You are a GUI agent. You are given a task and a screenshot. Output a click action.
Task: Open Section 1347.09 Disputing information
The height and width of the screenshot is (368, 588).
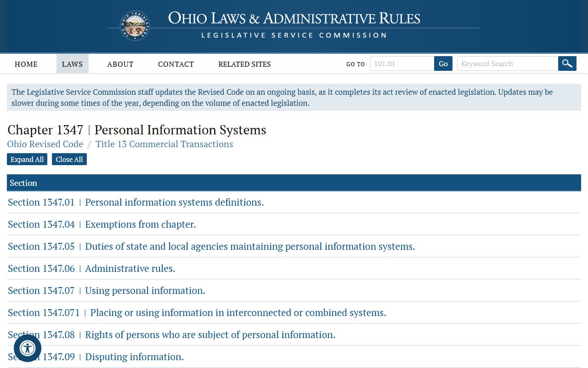coord(96,356)
